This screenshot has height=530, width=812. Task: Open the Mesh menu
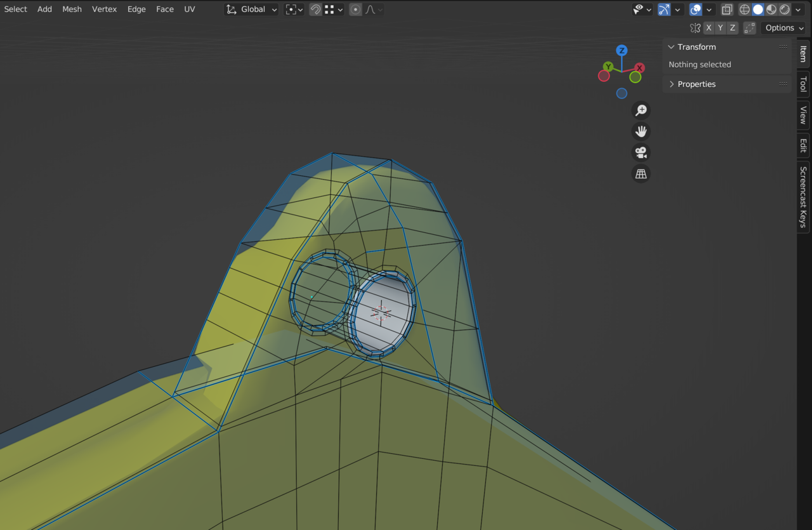(72, 10)
